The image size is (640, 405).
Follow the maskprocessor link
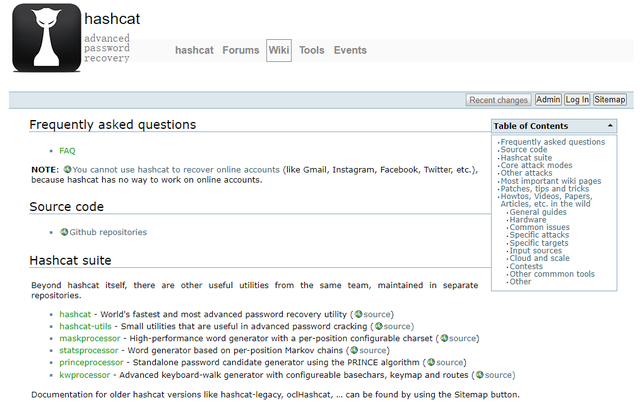tap(90, 338)
